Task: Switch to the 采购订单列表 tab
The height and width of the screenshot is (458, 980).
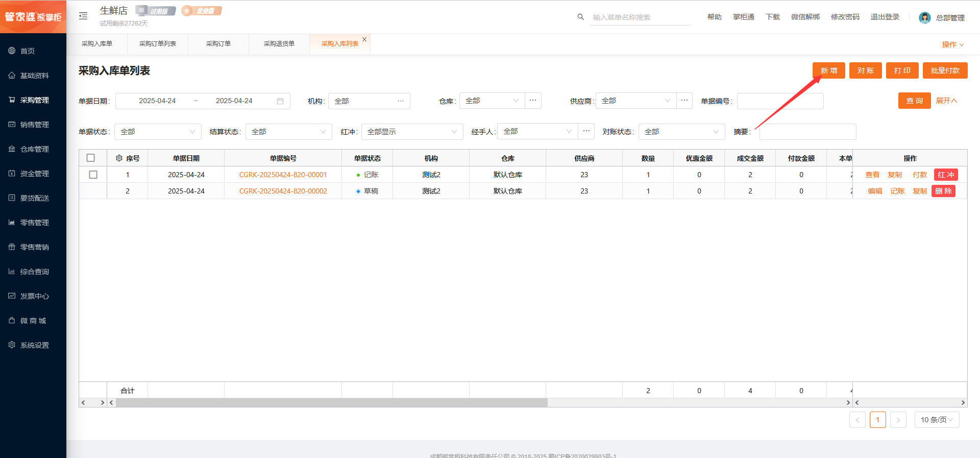Action: click(x=158, y=44)
